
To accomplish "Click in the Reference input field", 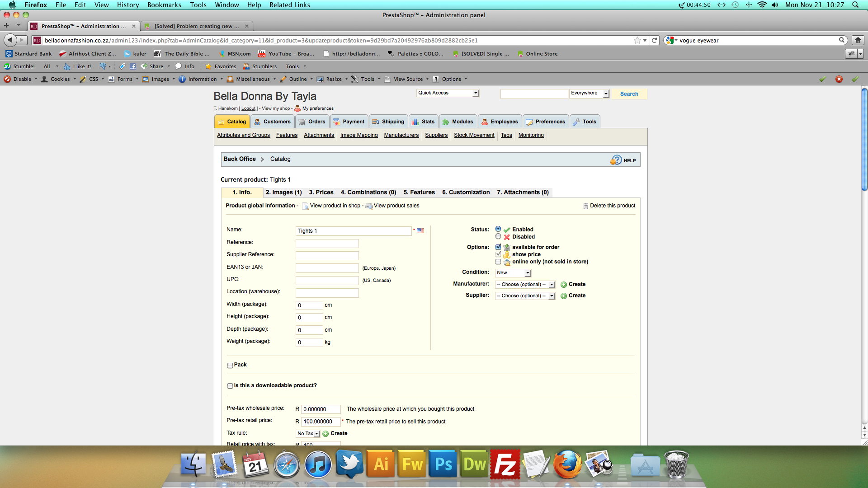I will (327, 244).
